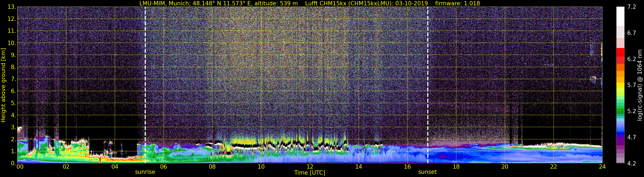Screen dimensions: 644x177
Task: Click the high cloud signal near 24 UTC at 9 km
Action: [x=601, y=51]
